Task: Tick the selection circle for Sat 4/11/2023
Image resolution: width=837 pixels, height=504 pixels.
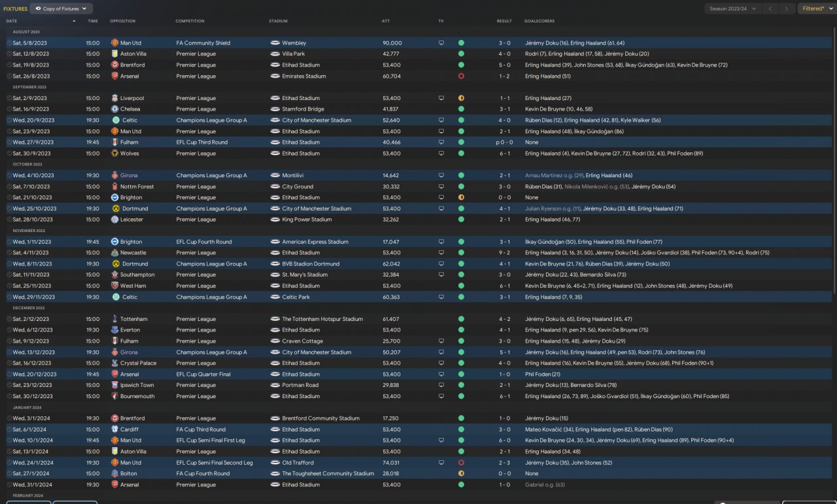Action: [9, 253]
